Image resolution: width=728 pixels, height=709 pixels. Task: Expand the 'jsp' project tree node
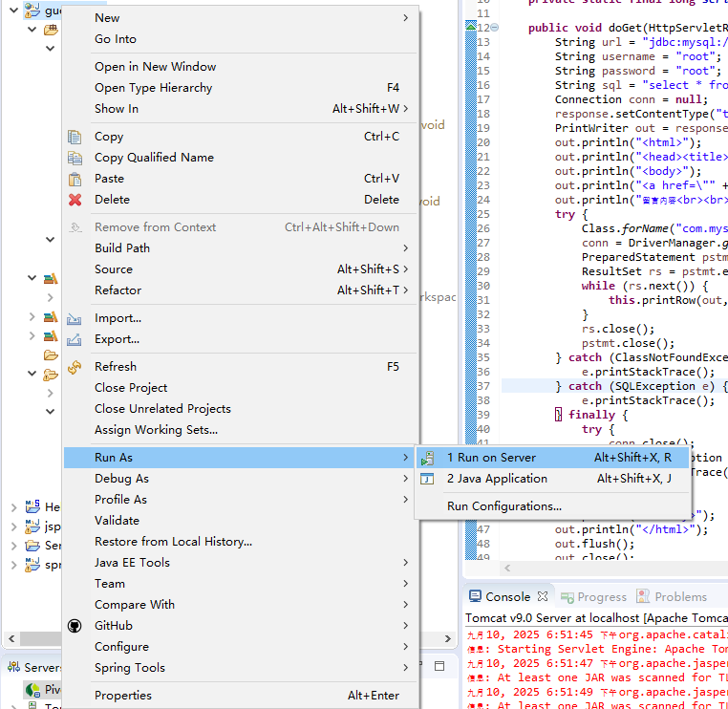14,526
